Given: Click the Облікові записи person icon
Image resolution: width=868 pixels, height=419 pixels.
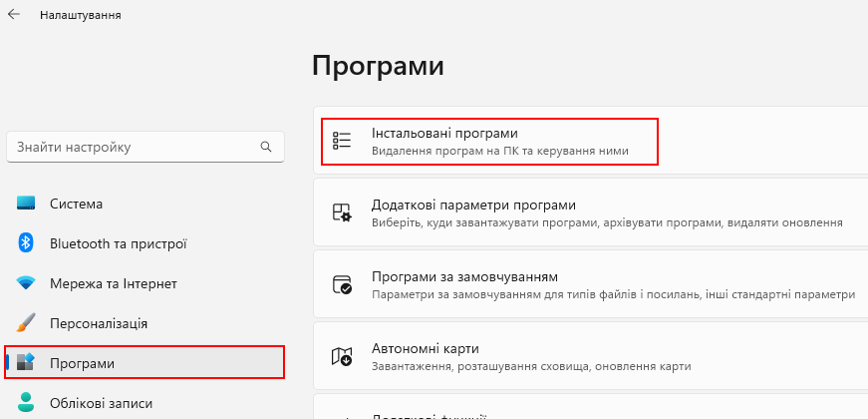Looking at the screenshot, I should coord(26,403).
